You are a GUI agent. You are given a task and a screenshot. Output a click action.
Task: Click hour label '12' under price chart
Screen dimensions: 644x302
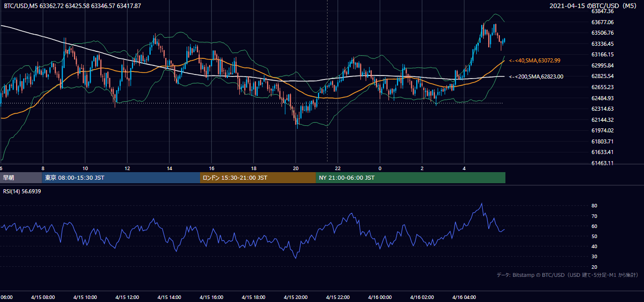[x=127, y=169]
